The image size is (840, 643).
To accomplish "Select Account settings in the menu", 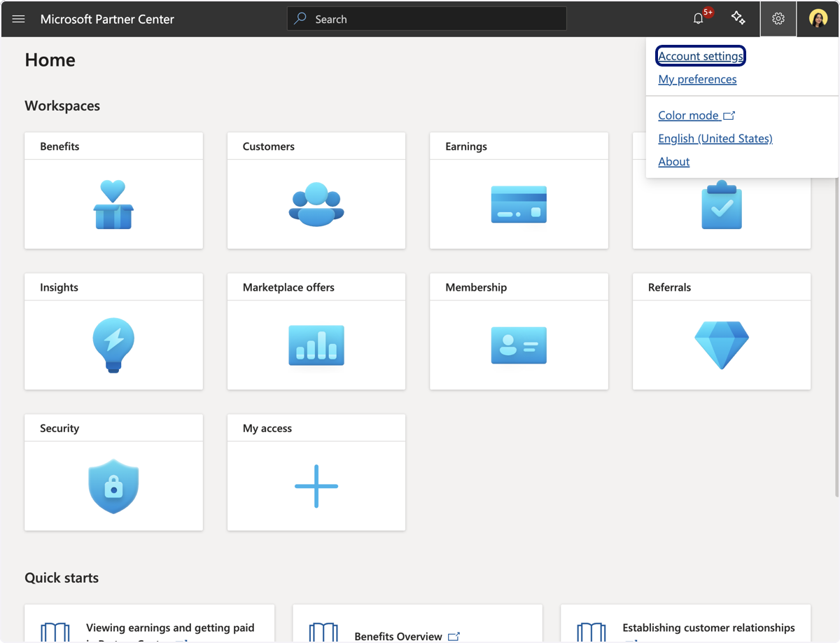I will click(x=701, y=56).
